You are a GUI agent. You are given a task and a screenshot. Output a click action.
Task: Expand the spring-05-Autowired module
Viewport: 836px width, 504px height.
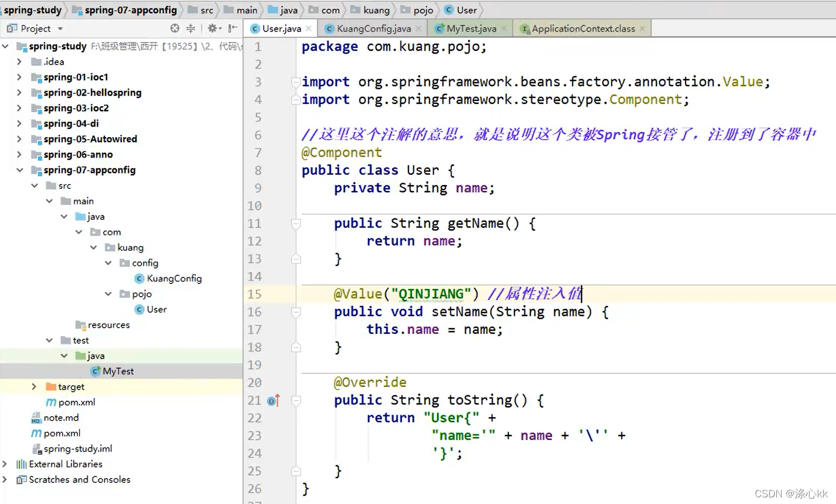[19, 139]
